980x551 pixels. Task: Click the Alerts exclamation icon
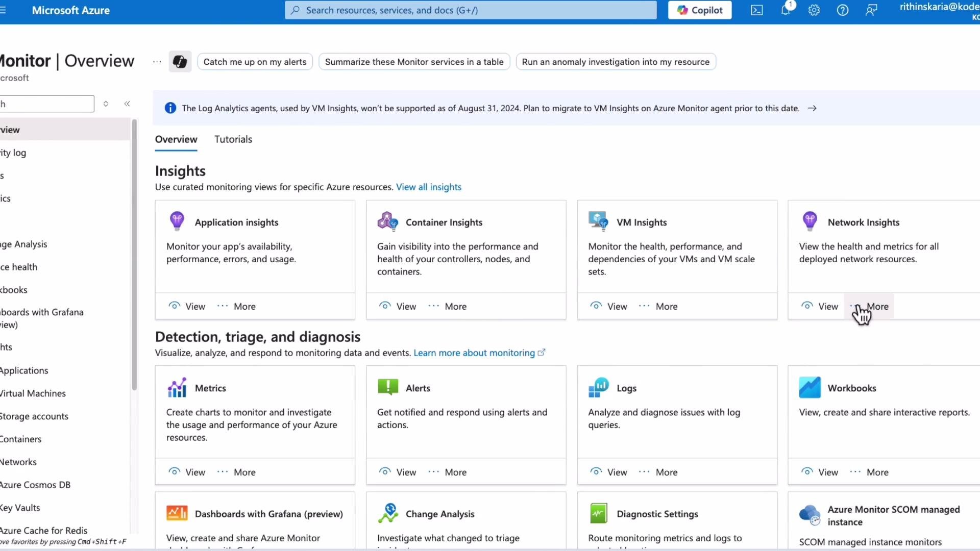pyautogui.click(x=388, y=387)
